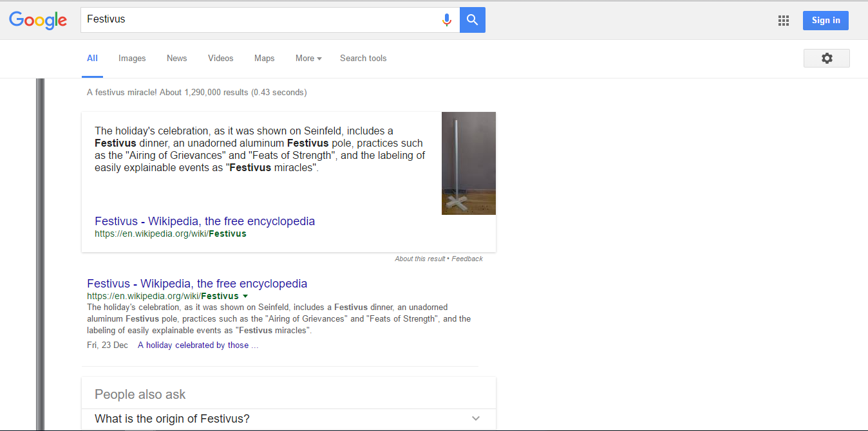868x431 pixels.
Task: Open the green URL dropdown arrow
Action: pyautogui.click(x=245, y=297)
